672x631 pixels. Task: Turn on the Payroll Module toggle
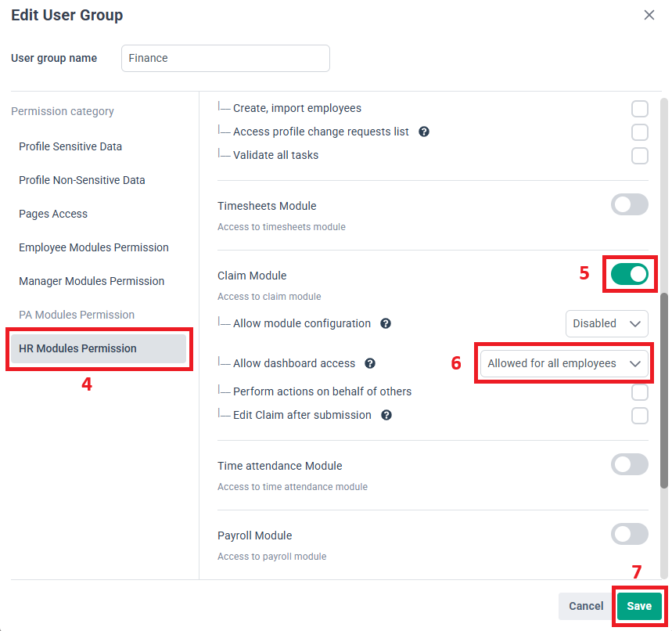pos(629,534)
